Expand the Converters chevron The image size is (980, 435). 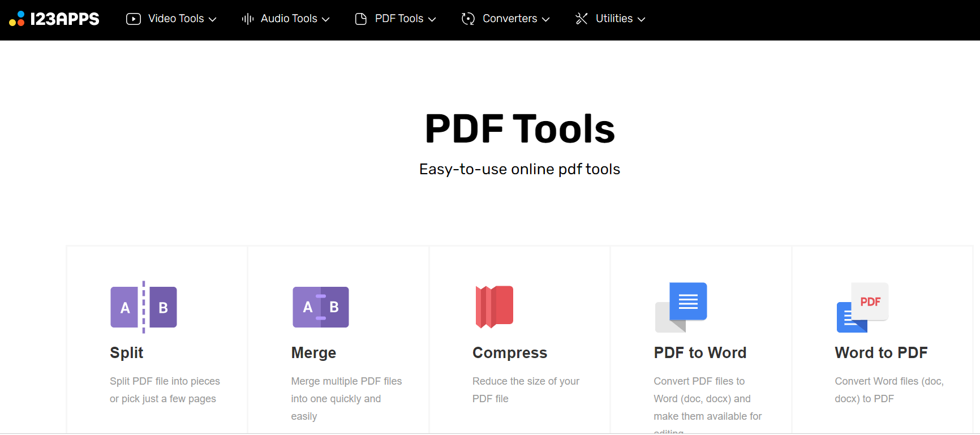(x=546, y=19)
